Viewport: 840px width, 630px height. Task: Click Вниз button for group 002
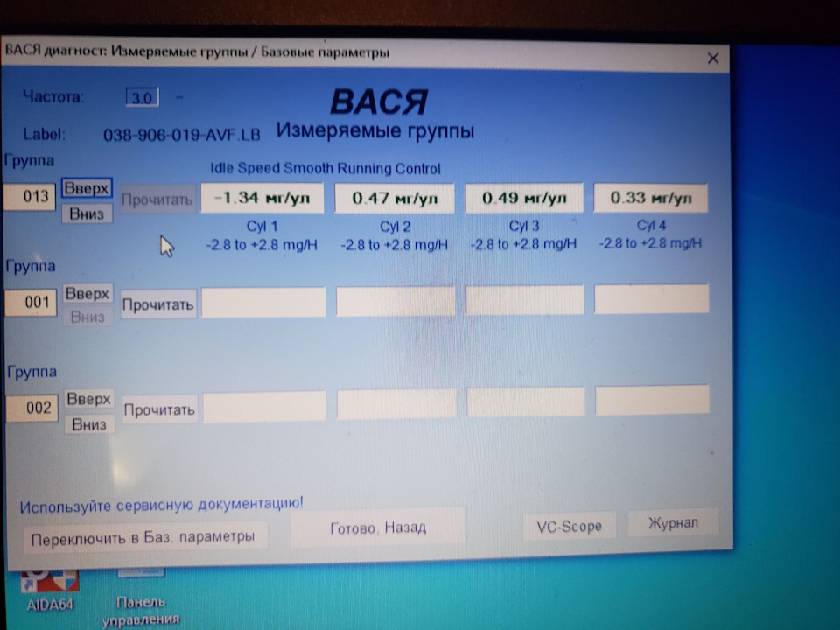(89, 425)
